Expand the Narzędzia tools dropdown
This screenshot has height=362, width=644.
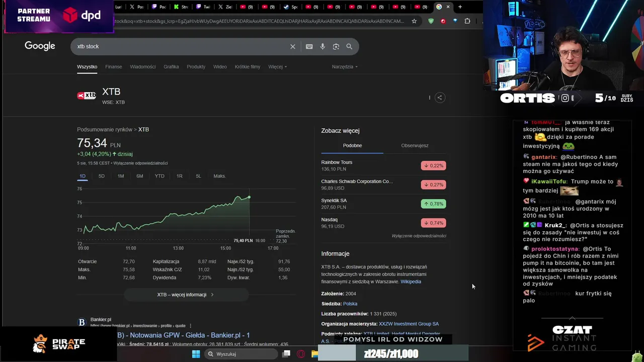[345, 66]
